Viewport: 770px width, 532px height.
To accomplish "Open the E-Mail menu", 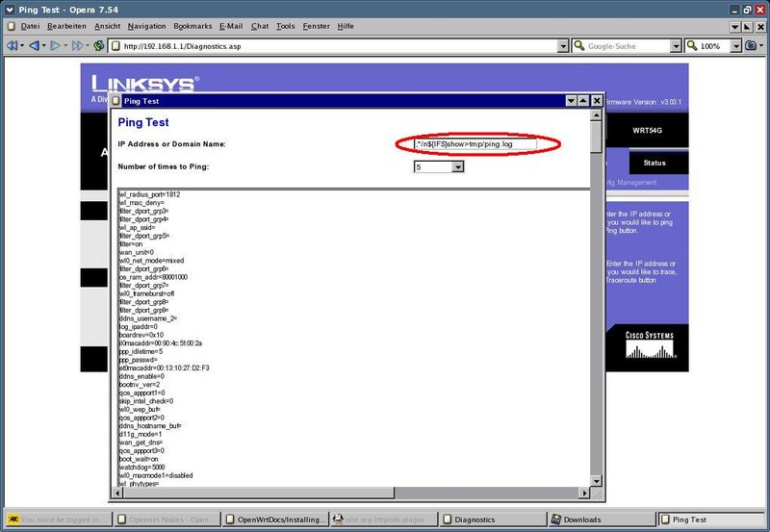I will pos(231,26).
